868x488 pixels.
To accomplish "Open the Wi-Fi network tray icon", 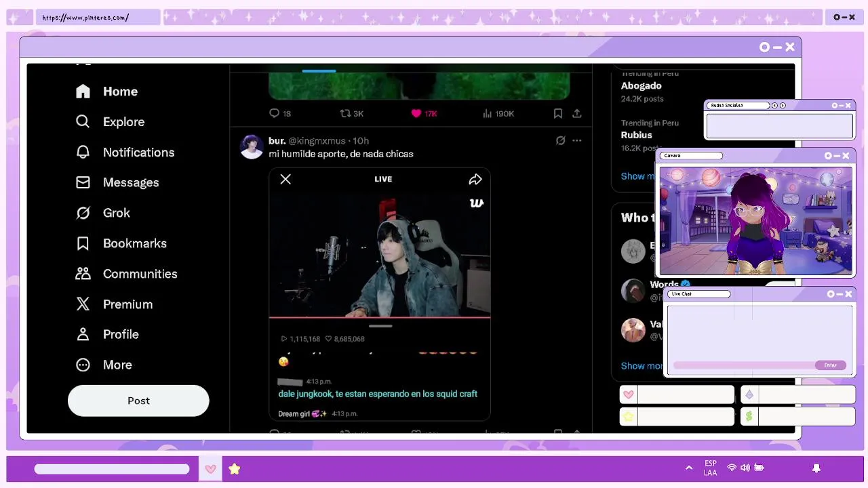I will (x=732, y=468).
